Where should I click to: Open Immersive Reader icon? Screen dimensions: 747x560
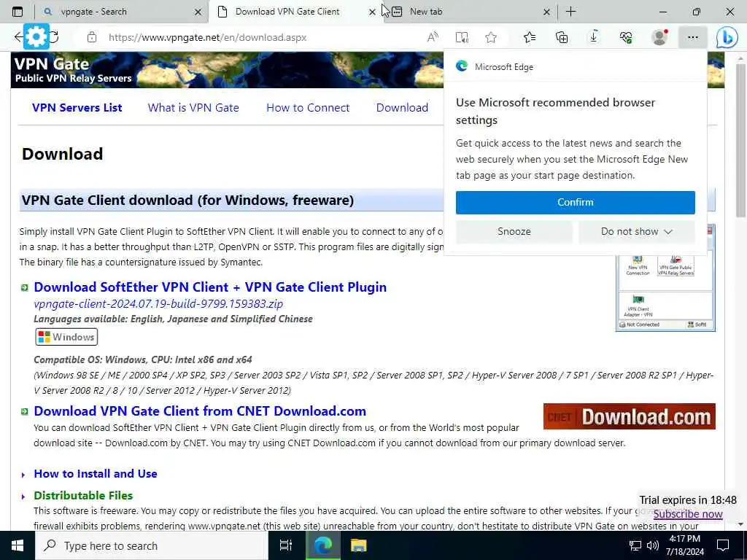[x=462, y=37]
